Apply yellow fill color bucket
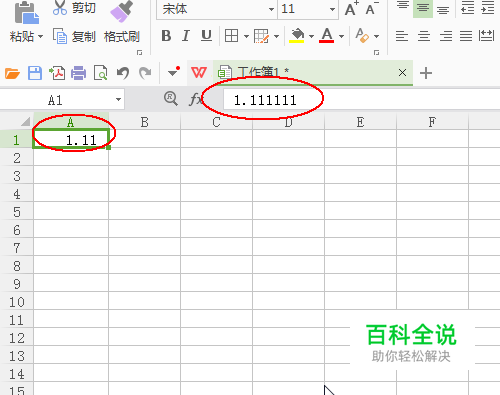 point(297,35)
